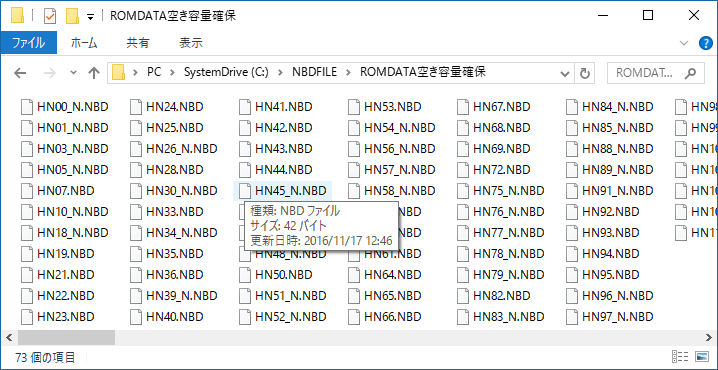This screenshot has width=718, height=370.
Task: Click the file icon of HN66.NBD
Action: (354, 317)
